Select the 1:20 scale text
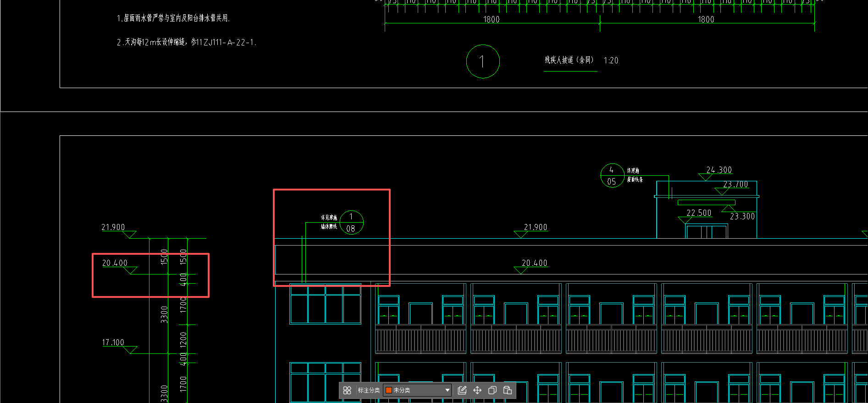This screenshot has width=868, height=403. (x=611, y=61)
